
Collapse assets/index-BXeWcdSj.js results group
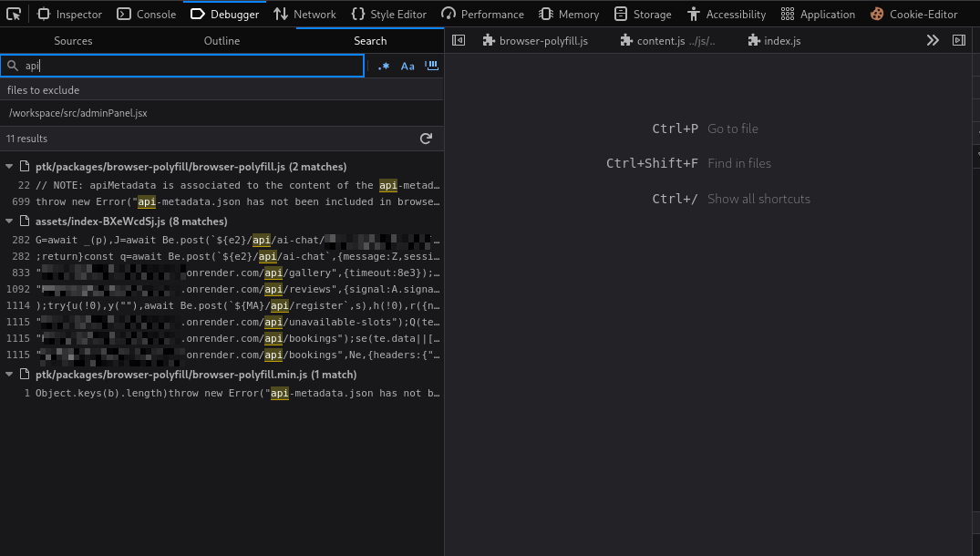point(9,221)
